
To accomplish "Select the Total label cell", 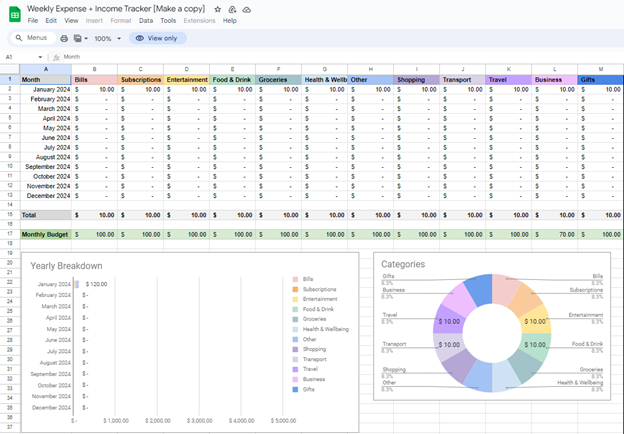I will click(46, 215).
